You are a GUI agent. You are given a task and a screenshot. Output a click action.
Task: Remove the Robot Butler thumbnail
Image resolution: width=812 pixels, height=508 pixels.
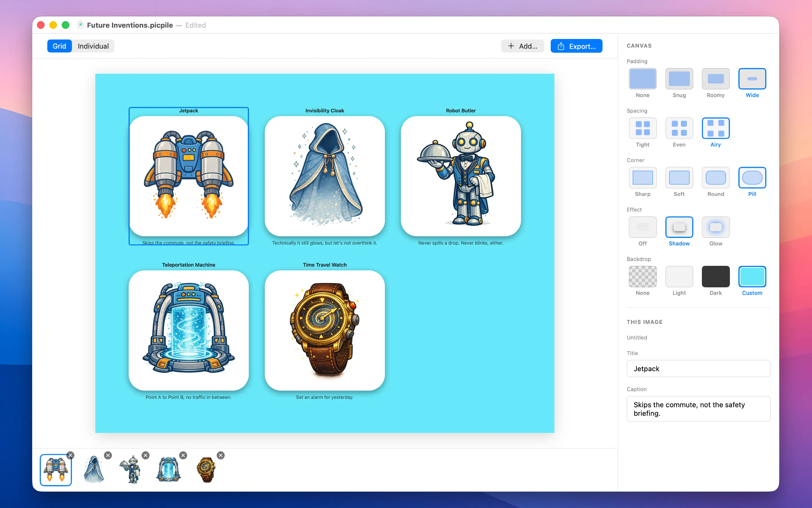pos(145,455)
